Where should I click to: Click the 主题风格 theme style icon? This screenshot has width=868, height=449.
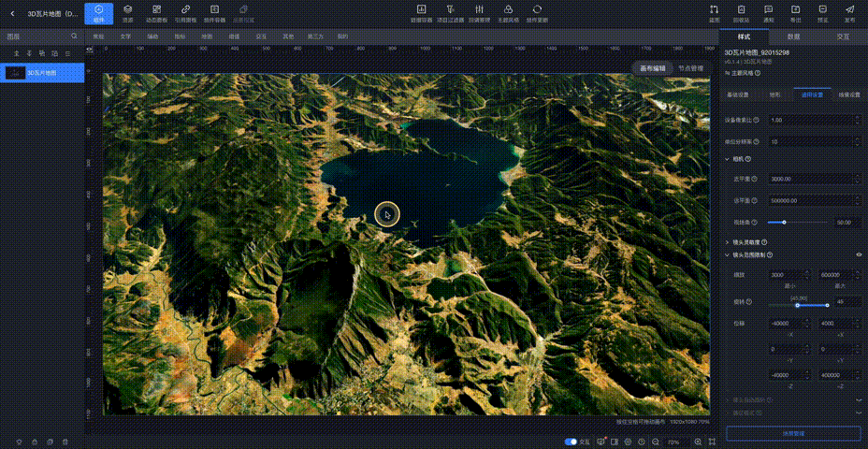point(509,11)
